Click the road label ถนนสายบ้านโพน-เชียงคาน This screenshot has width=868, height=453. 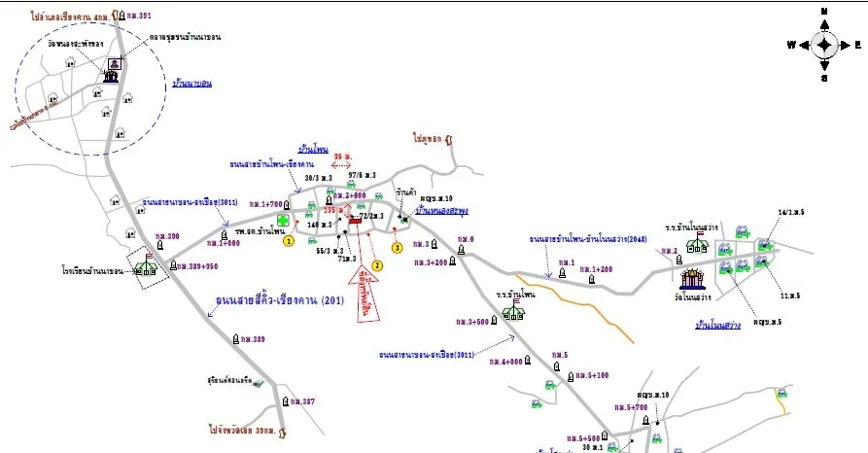click(x=272, y=164)
